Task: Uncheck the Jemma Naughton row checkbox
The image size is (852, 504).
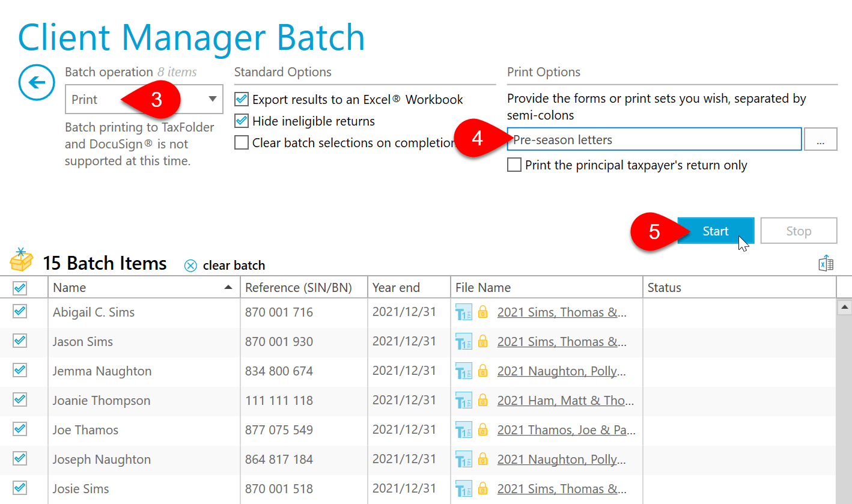Action: coord(20,370)
